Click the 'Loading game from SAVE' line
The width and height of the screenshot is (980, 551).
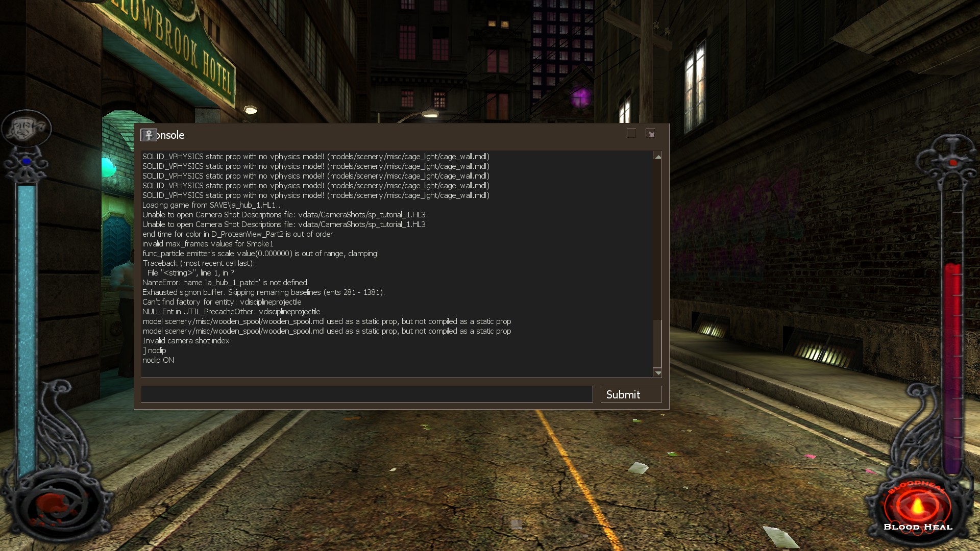click(x=212, y=205)
